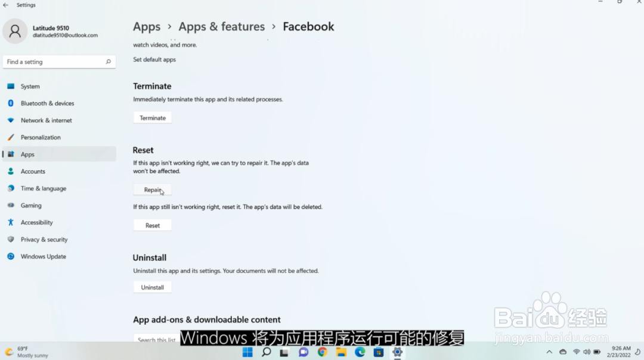
Task: Expand hidden system tray icons chevron
Action: [549, 352]
